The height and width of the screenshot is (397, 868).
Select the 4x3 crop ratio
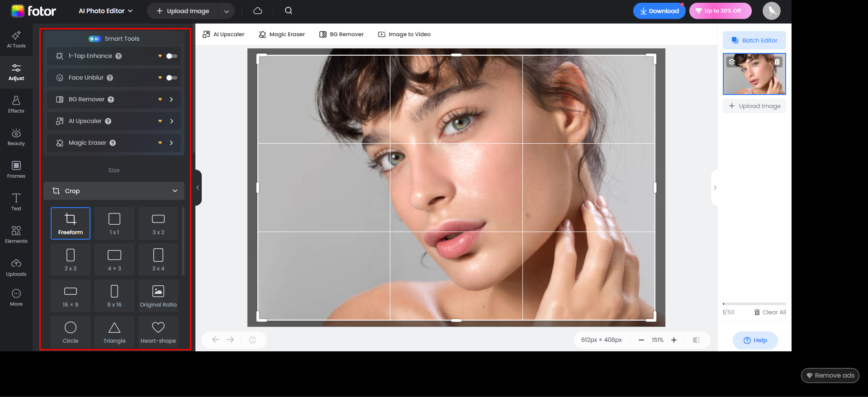(x=114, y=260)
